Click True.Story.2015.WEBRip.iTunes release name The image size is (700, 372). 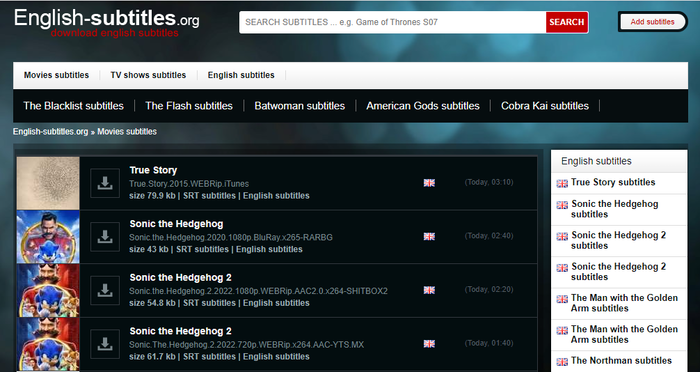click(189, 184)
